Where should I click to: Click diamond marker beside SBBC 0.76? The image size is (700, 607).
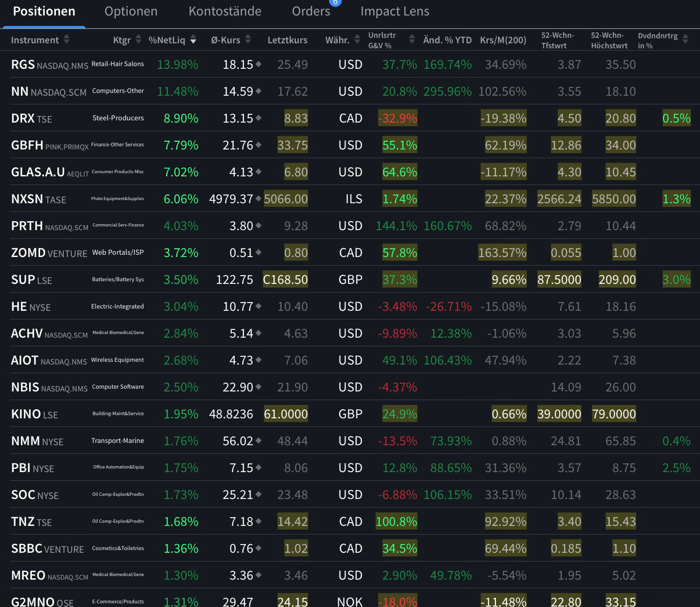click(x=258, y=548)
